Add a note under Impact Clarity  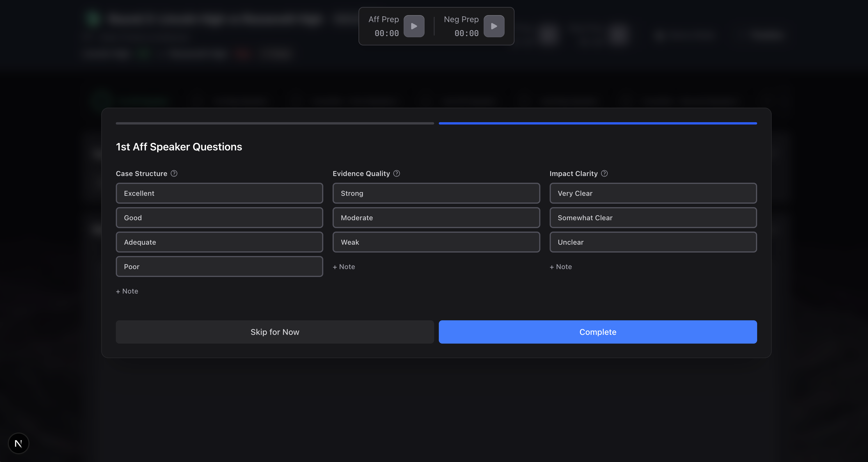[x=561, y=267]
